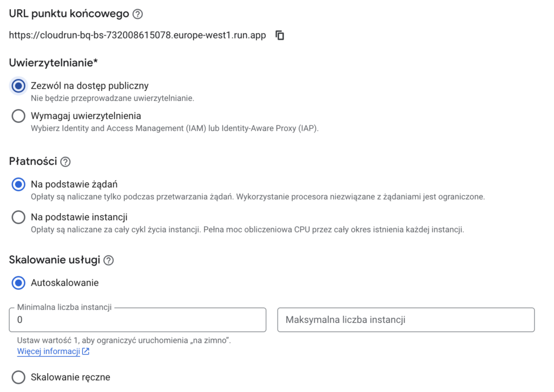Click external-link icon after Więcej informacji
Screen dimensions: 554x392
pos(85,352)
